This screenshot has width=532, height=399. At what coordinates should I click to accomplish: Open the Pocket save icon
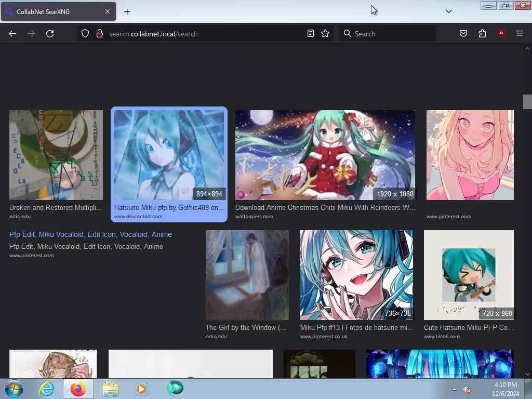pos(463,33)
